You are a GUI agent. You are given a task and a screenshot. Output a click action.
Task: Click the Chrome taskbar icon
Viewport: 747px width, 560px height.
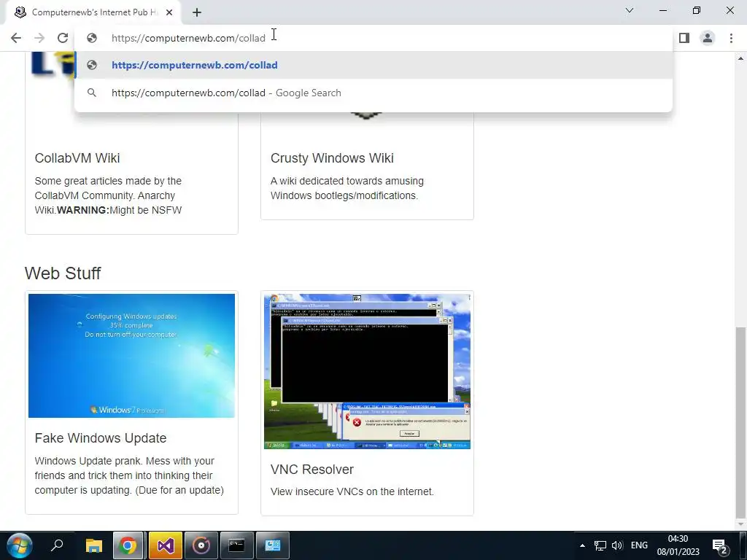point(128,545)
